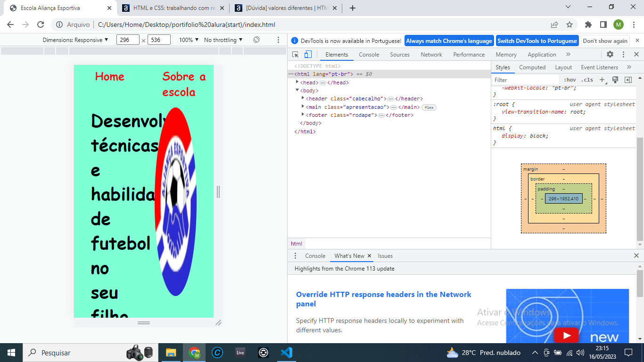Open a new browser tab

pyautogui.click(x=353, y=8)
